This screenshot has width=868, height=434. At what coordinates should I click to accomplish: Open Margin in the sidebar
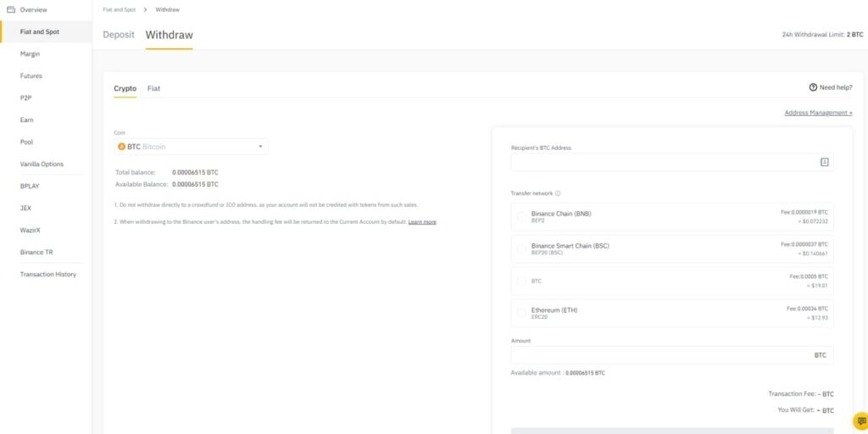coord(30,53)
